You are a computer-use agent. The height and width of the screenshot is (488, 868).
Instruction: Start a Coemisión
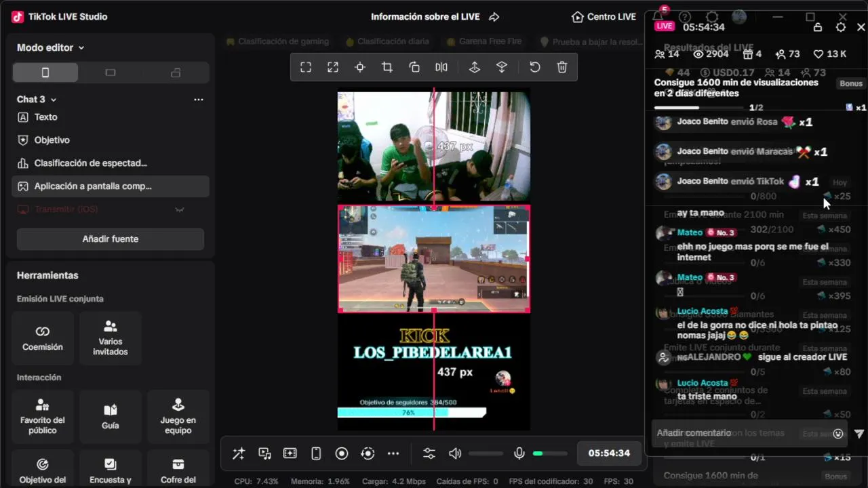pos(43,338)
